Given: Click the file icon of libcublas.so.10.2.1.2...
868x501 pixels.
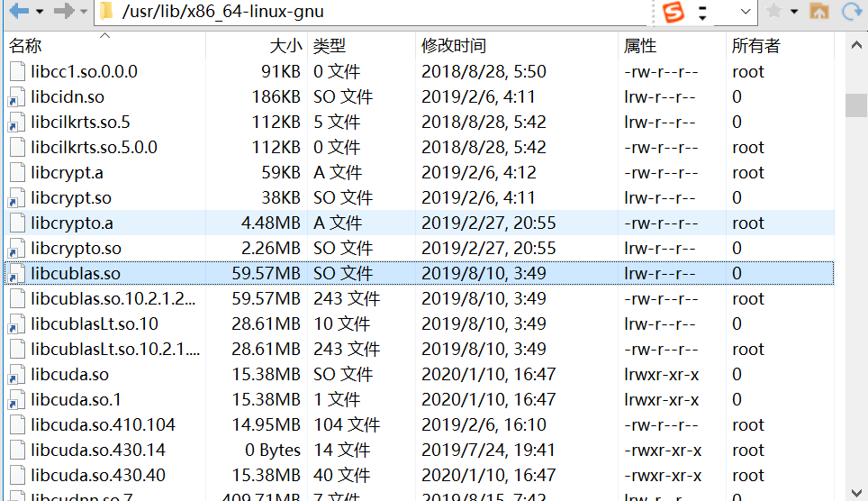Looking at the screenshot, I should (17, 299).
